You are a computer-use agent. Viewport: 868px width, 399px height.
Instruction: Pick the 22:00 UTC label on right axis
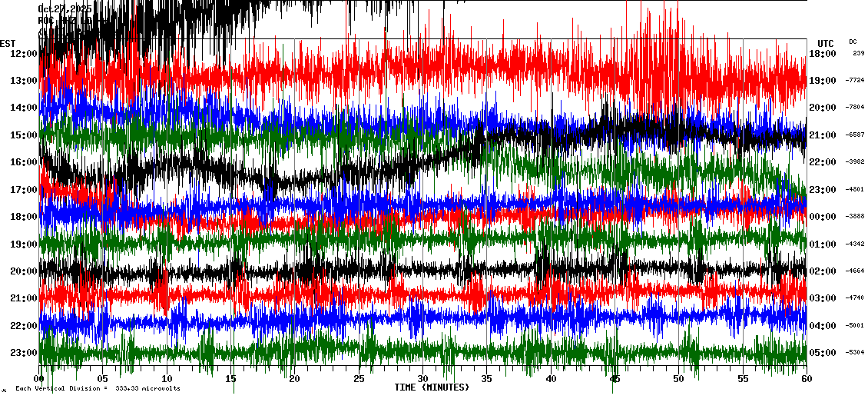[x=822, y=161]
